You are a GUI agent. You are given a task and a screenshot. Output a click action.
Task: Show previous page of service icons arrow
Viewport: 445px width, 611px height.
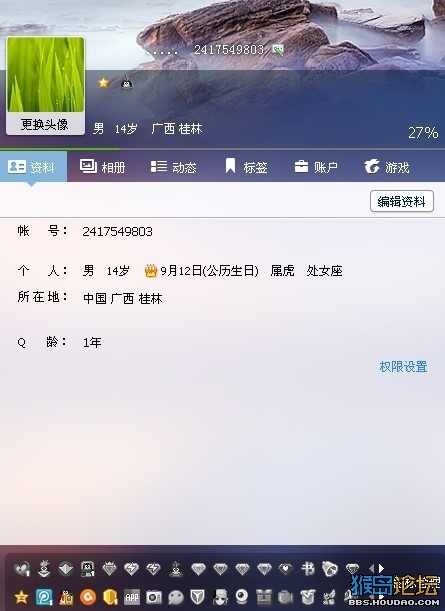(x=372, y=569)
